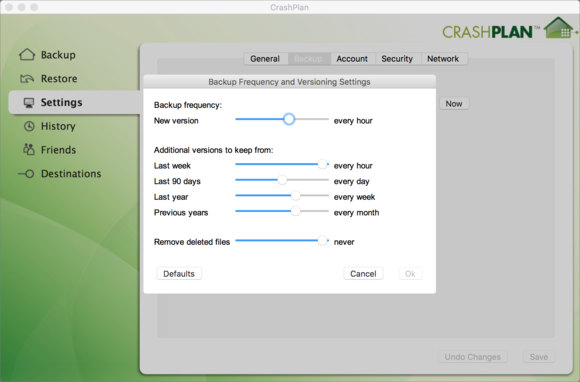This screenshot has height=382, width=580.
Task: Open the Security tab
Action: click(397, 59)
